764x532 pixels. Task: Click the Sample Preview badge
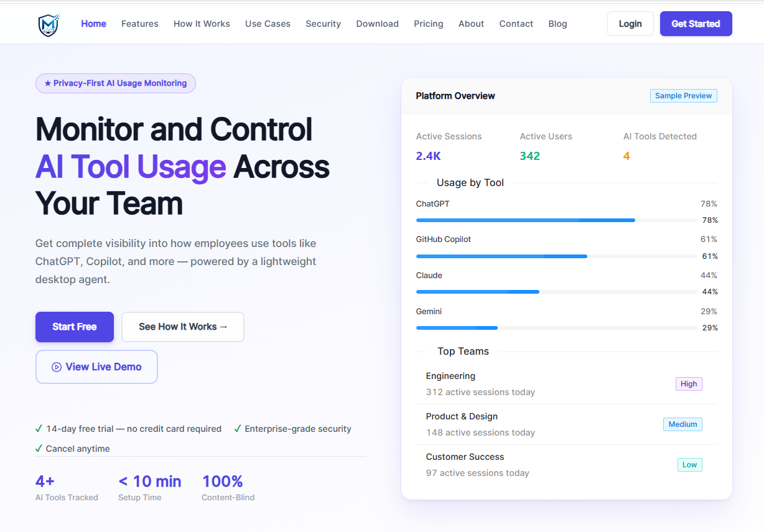coord(684,96)
